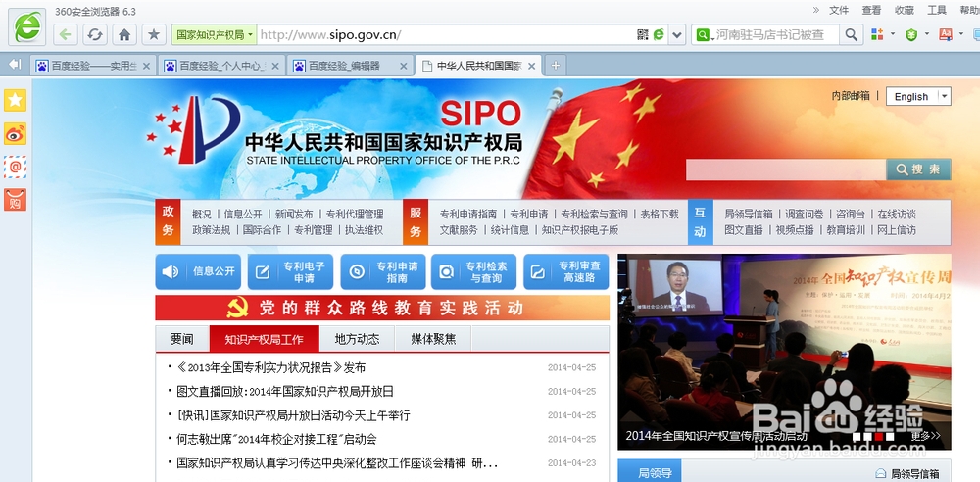Close the 百度经验_编辑器 tab
The width and height of the screenshot is (980, 482).
click(x=403, y=66)
